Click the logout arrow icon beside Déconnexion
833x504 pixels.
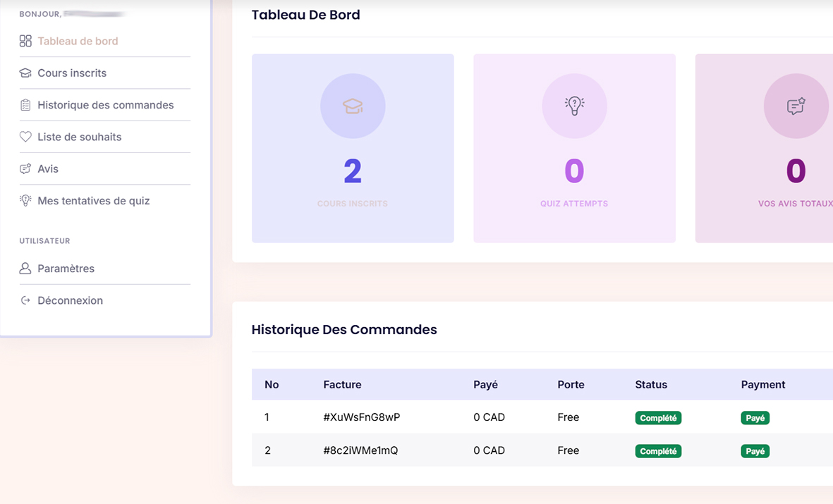pos(25,300)
